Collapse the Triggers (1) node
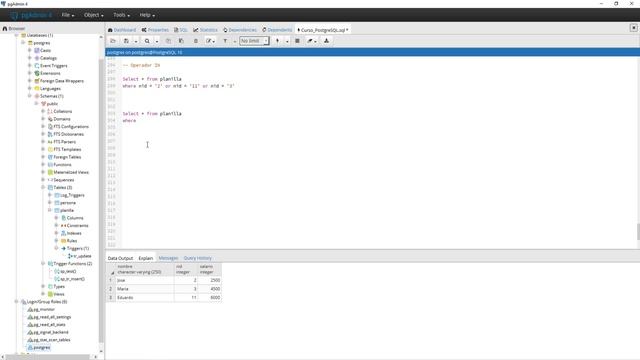Image resolution: width=640 pixels, height=360 pixels. [x=57, y=248]
